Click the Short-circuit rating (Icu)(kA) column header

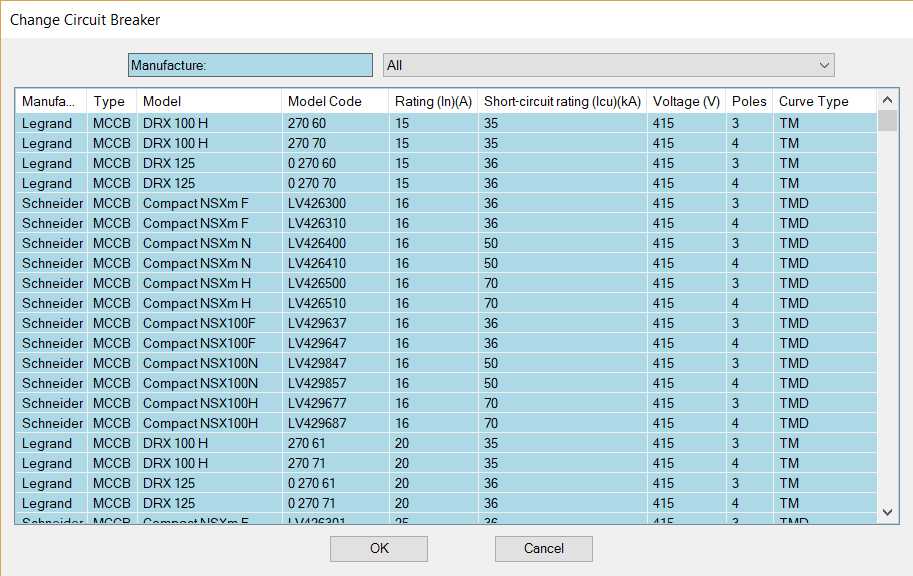click(x=561, y=101)
